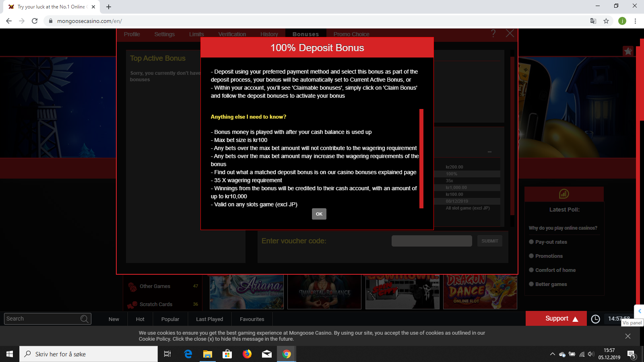Click the Vis panel tooltip label
This screenshot has height=362, width=644.
point(632,323)
